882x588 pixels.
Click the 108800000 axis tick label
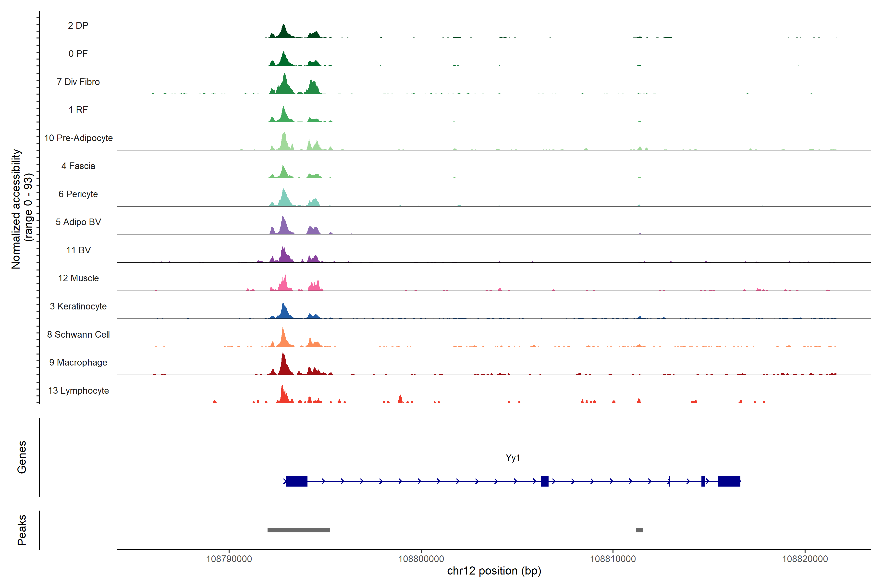tap(421, 559)
